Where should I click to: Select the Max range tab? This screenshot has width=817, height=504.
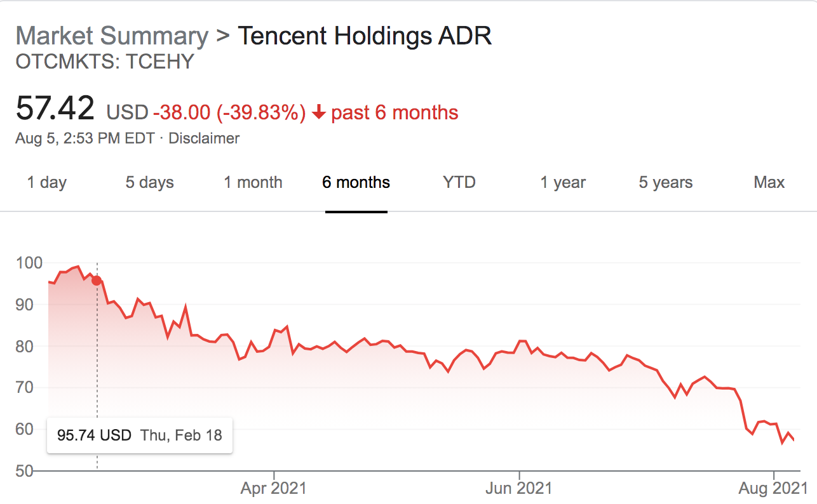[x=769, y=183]
